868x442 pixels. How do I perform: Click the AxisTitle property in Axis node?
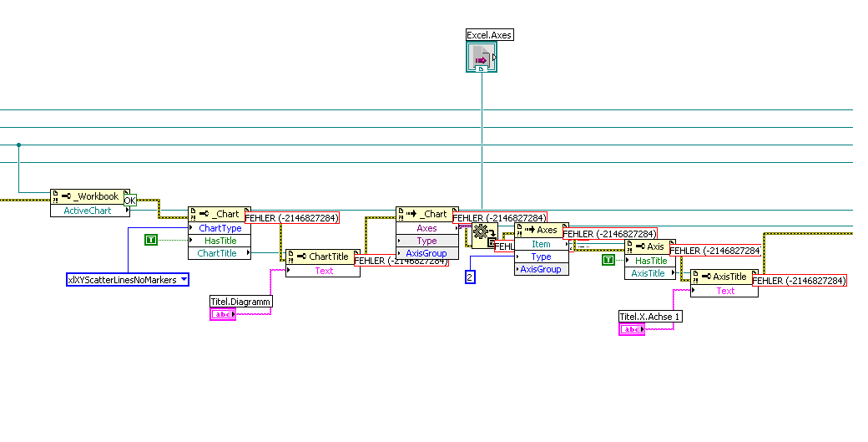pos(650,273)
